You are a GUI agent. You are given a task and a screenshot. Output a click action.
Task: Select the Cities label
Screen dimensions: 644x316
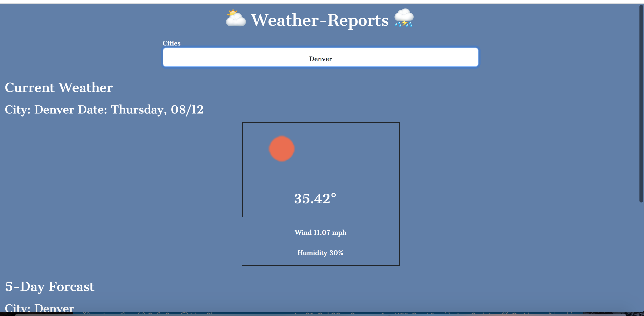pyautogui.click(x=172, y=43)
